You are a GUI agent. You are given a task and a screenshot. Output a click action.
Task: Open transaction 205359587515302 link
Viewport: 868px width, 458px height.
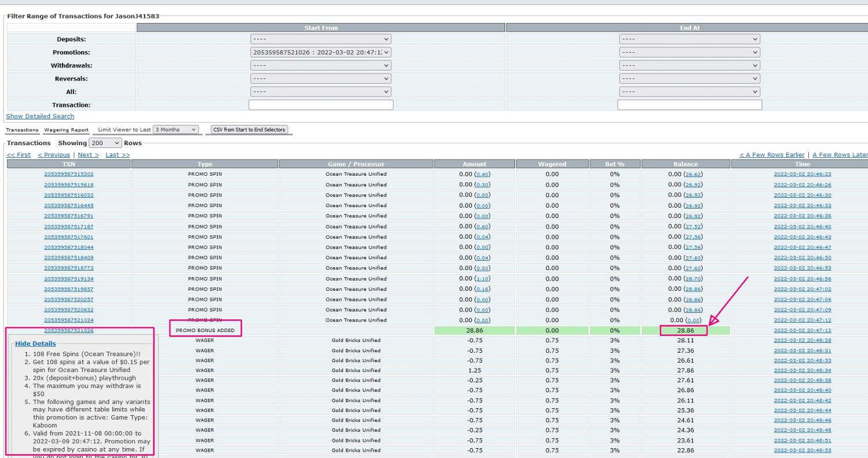point(69,174)
